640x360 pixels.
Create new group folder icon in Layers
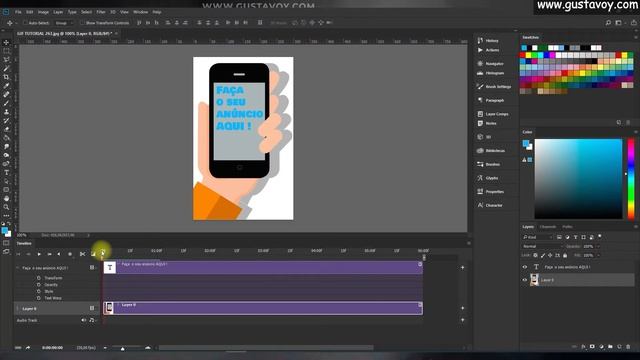610,347
